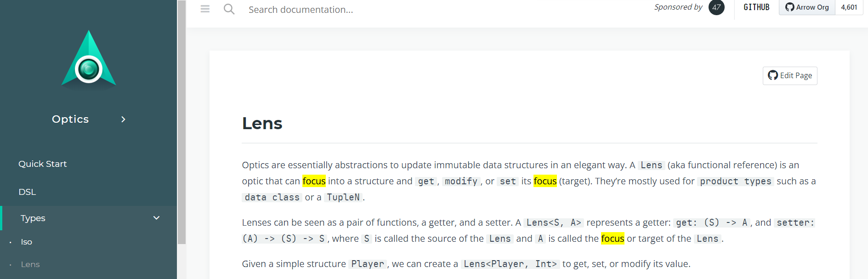Collapse the Types sidebar section
The height and width of the screenshot is (279, 868).
tap(156, 218)
